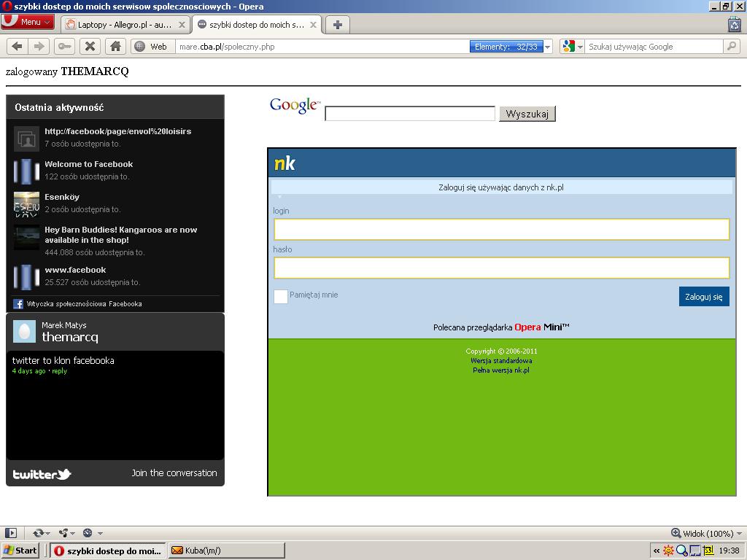Click the nk login input field

[x=501, y=229]
